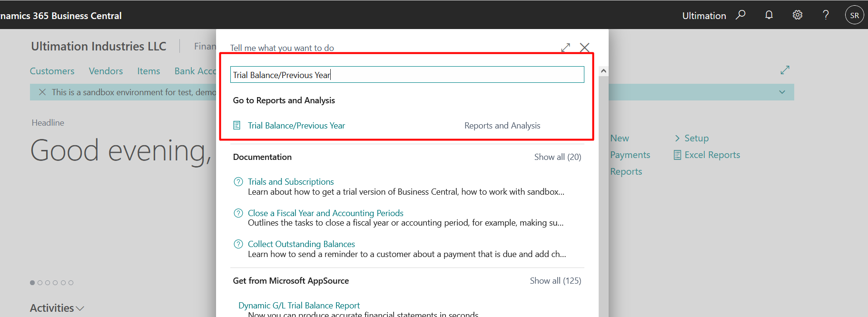
Task: Select the first headline carousel dot
Action: (32, 283)
